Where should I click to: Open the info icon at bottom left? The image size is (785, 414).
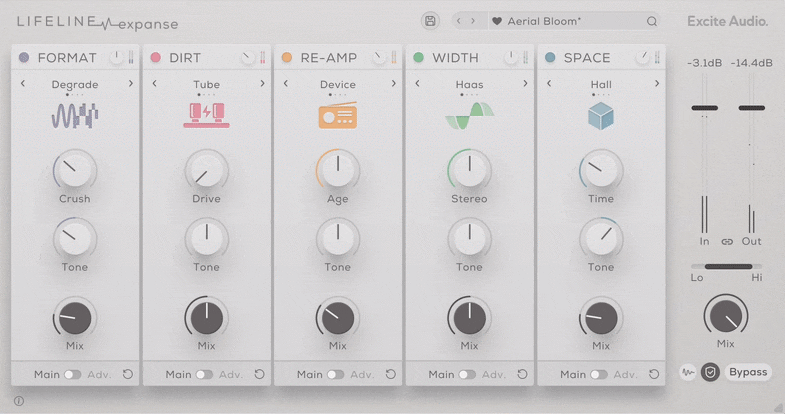[19, 401]
